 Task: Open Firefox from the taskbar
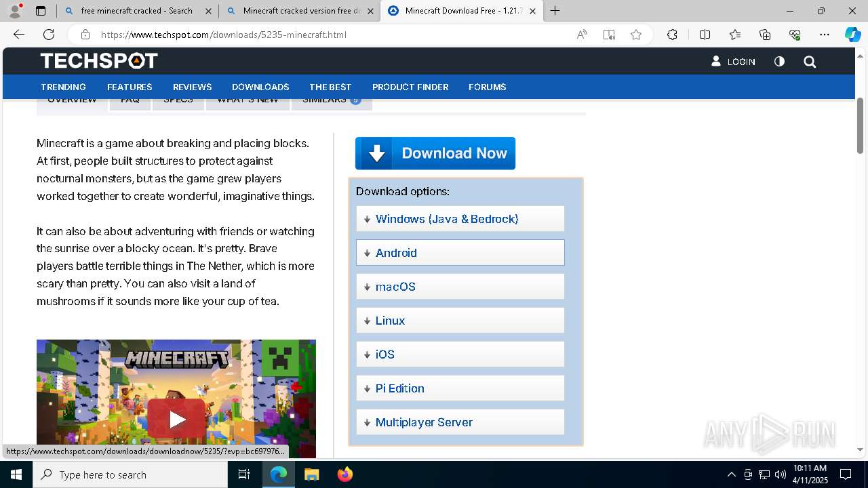click(x=344, y=474)
